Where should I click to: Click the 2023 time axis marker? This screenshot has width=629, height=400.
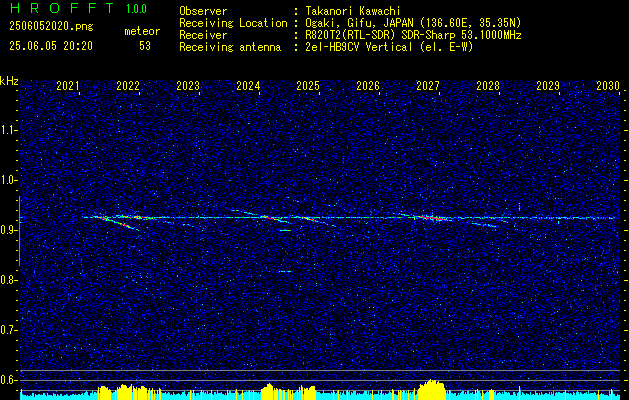pos(188,85)
